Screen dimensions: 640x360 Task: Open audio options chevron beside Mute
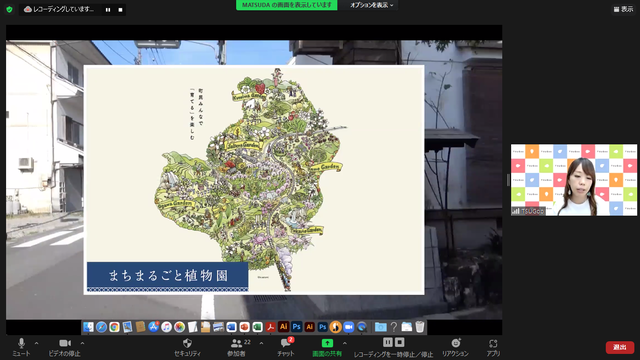pos(36,343)
